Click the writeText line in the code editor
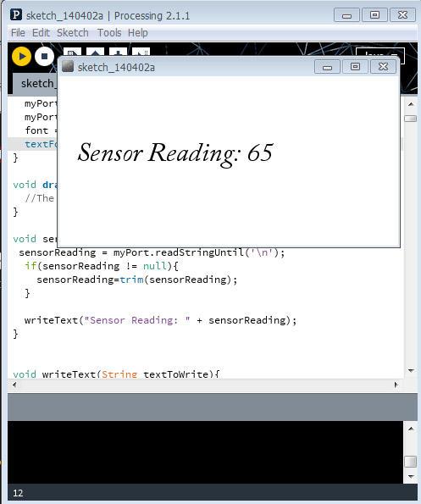 160,320
